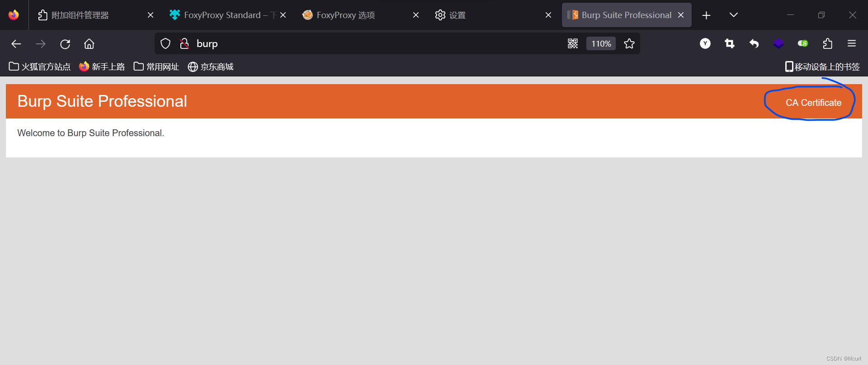Close the FoxyProxy 选项 tab
Viewport: 868px width, 365px height.
click(416, 15)
